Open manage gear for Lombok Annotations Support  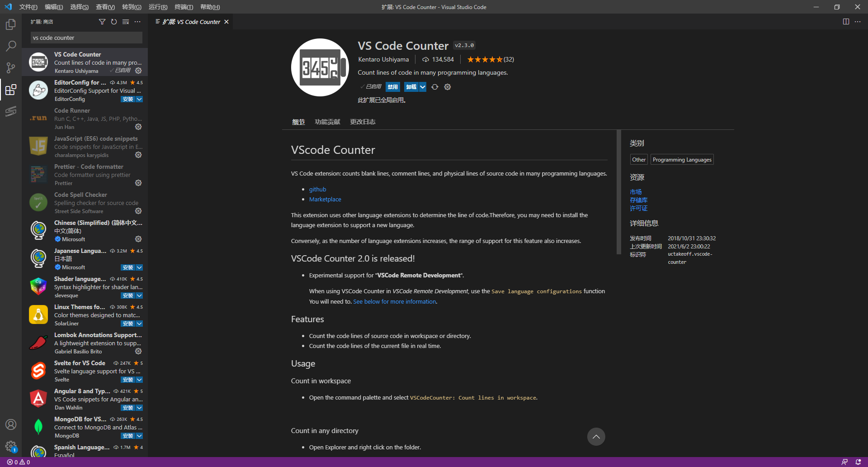138,351
